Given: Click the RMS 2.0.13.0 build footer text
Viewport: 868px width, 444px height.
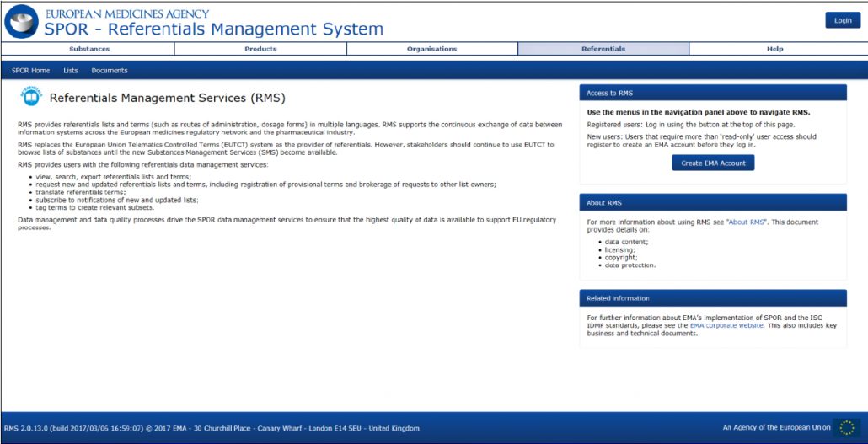Looking at the screenshot, I should point(212,428).
